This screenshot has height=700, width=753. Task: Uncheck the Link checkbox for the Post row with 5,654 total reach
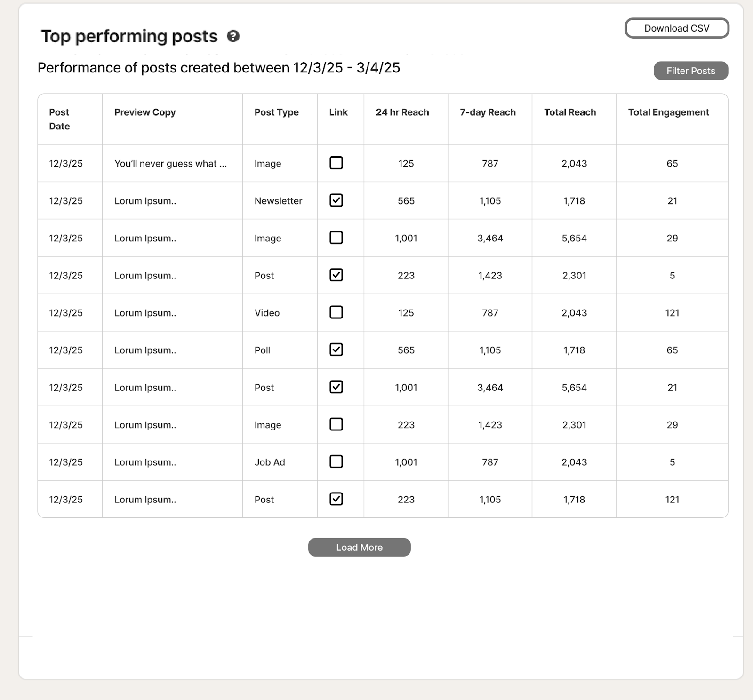tap(336, 387)
